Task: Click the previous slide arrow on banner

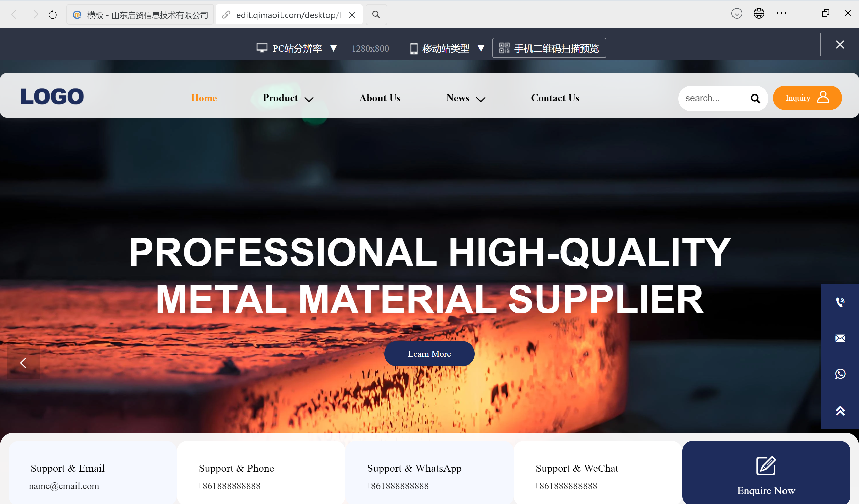Action: [x=23, y=363]
